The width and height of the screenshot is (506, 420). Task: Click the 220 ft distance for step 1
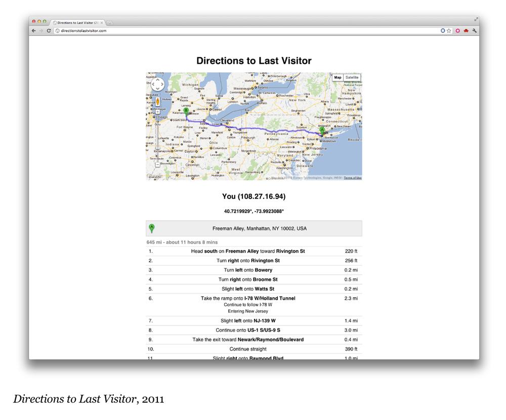click(x=351, y=251)
